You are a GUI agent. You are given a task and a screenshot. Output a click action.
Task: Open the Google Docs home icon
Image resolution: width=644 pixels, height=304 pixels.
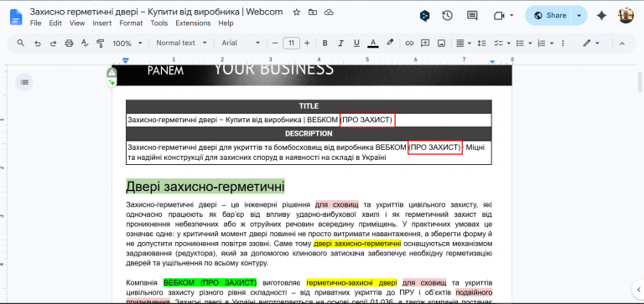click(16, 17)
